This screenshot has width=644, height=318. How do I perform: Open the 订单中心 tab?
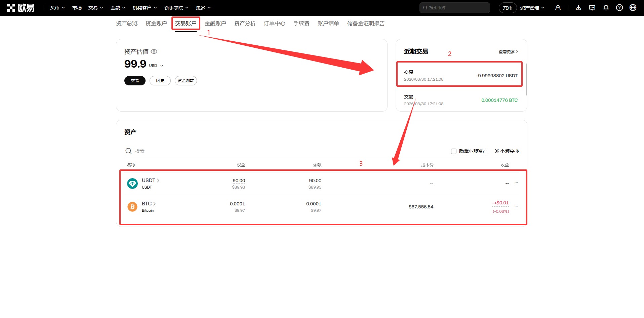tap(275, 24)
